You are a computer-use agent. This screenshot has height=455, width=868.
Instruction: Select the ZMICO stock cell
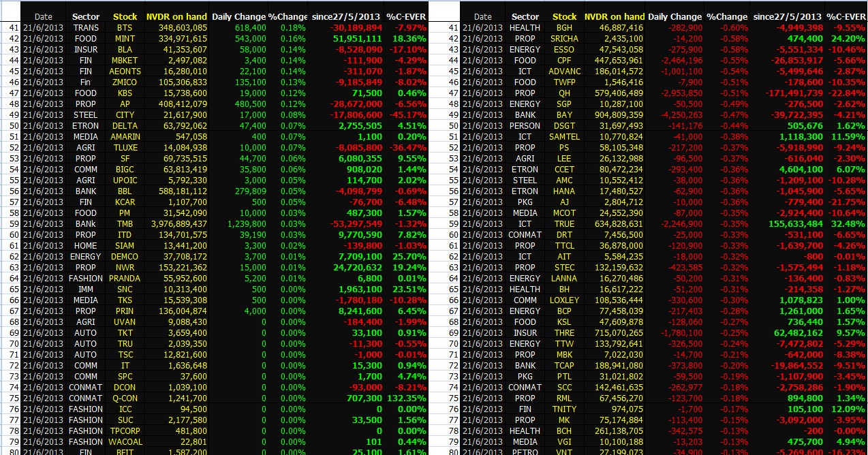[x=125, y=82]
